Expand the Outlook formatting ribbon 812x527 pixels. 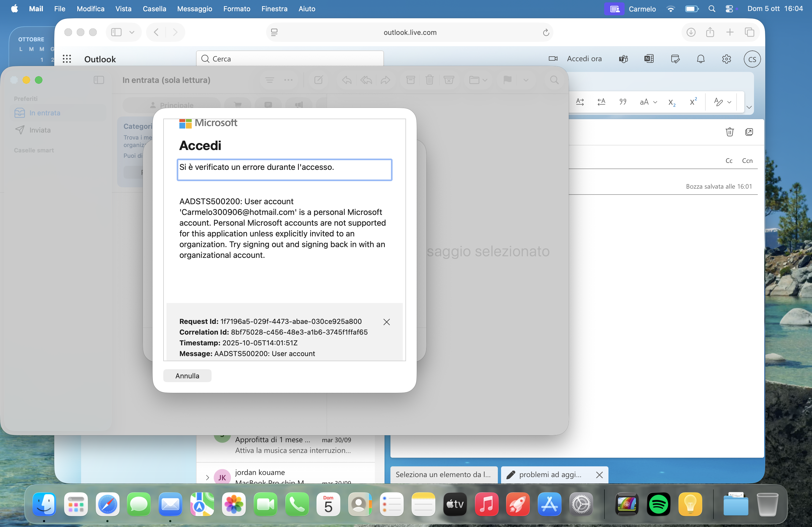click(749, 107)
